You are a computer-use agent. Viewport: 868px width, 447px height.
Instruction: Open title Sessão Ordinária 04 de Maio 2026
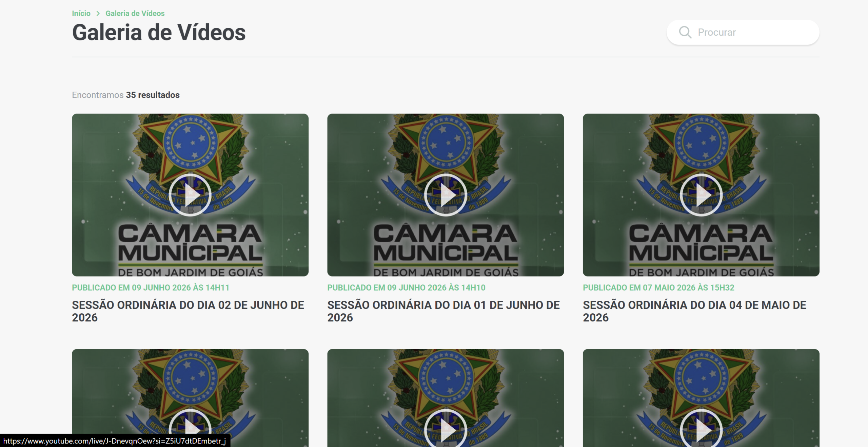coord(694,311)
